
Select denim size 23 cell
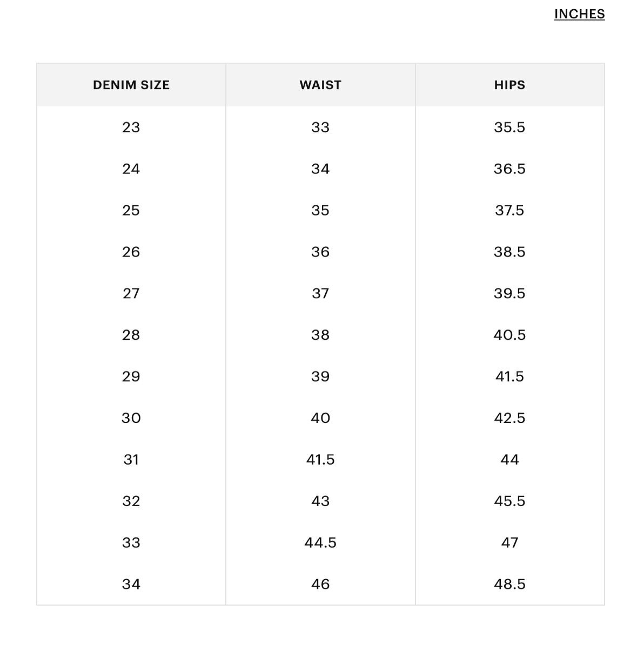(131, 127)
